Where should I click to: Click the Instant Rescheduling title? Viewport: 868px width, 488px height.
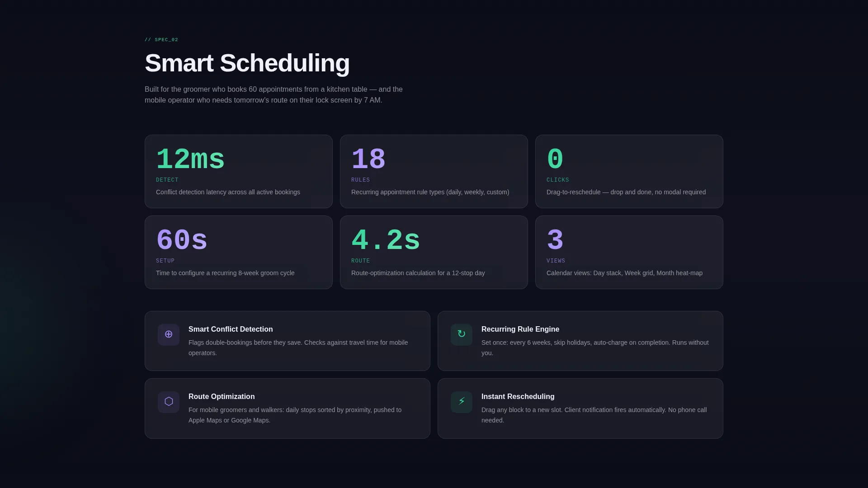point(518,397)
